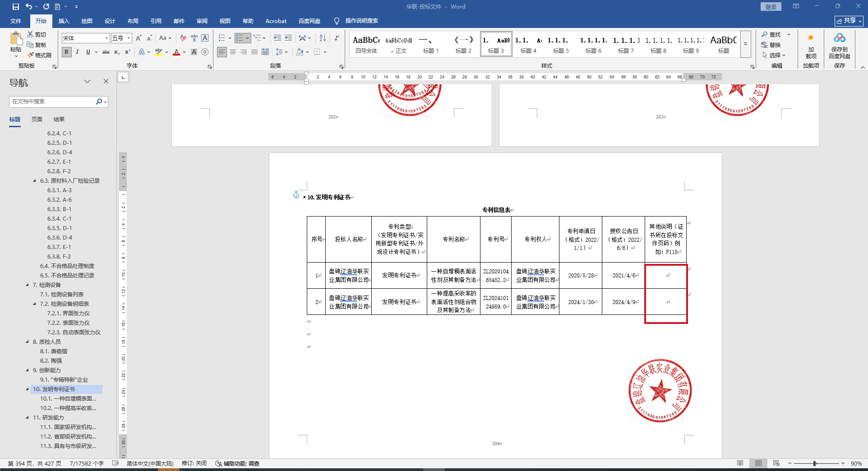Open the paragraph settings dialog launcher
Screen dimensions: 868x471
click(x=342, y=66)
